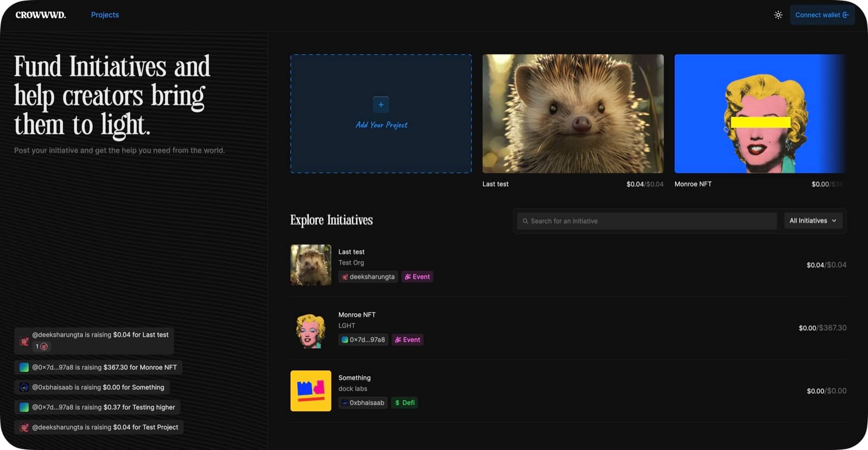Click the Connect wallet button
Screen dimensions: 868x450
tap(822, 15)
